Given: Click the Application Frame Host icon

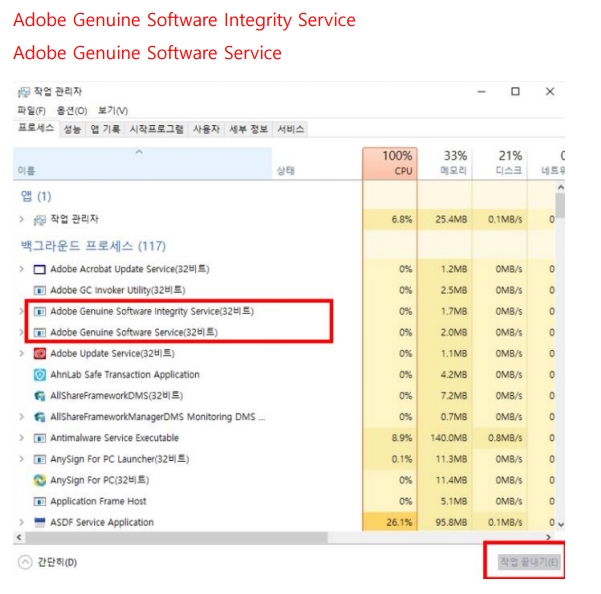Looking at the screenshot, I should [x=40, y=502].
